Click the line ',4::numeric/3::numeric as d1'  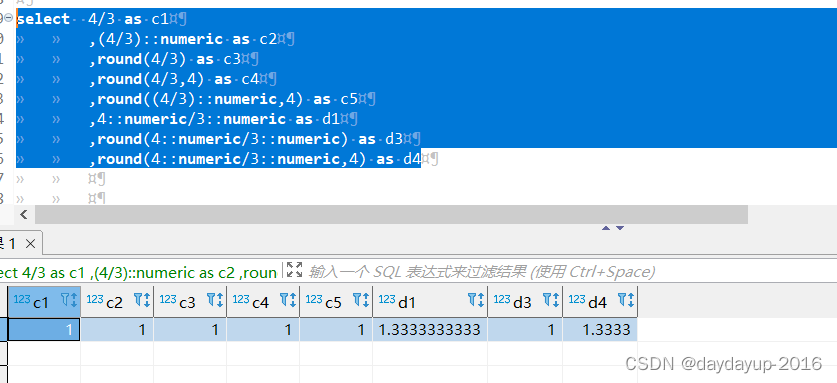click(214, 119)
